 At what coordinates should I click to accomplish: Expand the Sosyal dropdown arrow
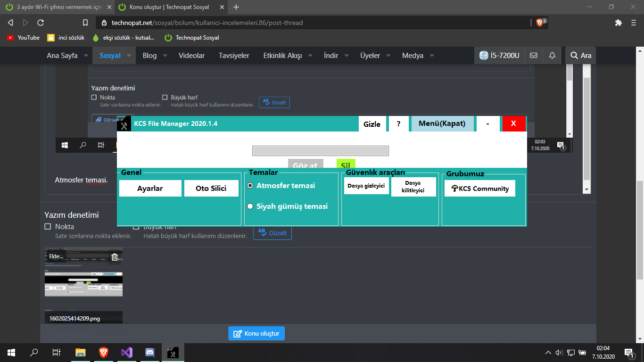129,56
